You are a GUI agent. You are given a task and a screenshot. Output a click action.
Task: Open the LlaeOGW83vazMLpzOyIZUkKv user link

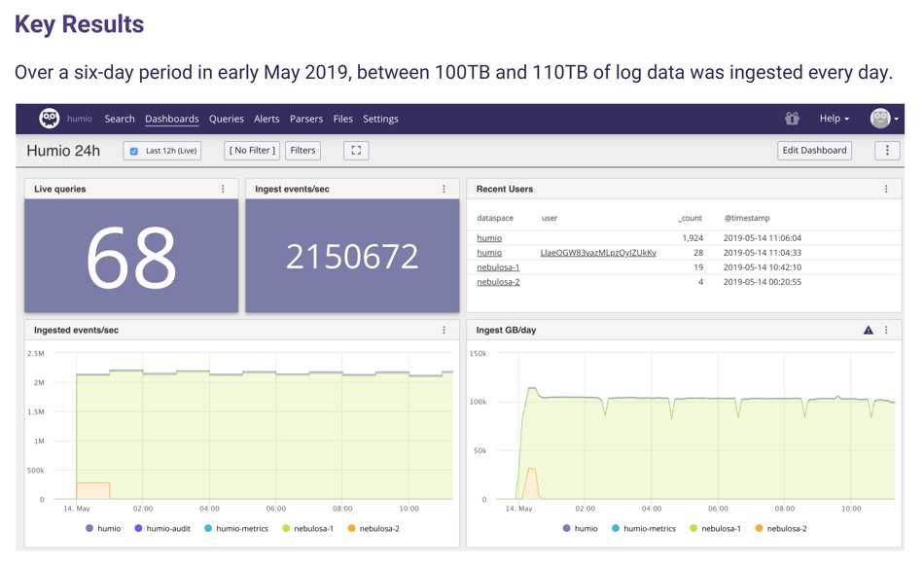click(x=598, y=252)
